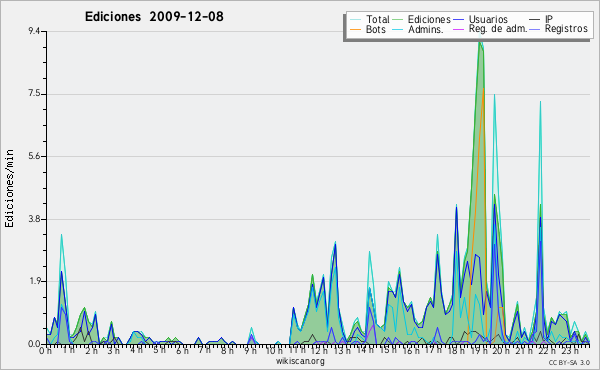Viewport: 600px width, 370px height.
Task: Click the '6 h' x-axis label
Action: pos(182,350)
